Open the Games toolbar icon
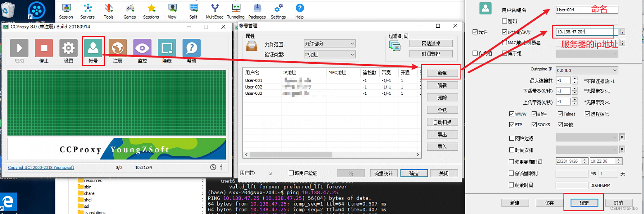The image size is (644, 214). pos(130,11)
